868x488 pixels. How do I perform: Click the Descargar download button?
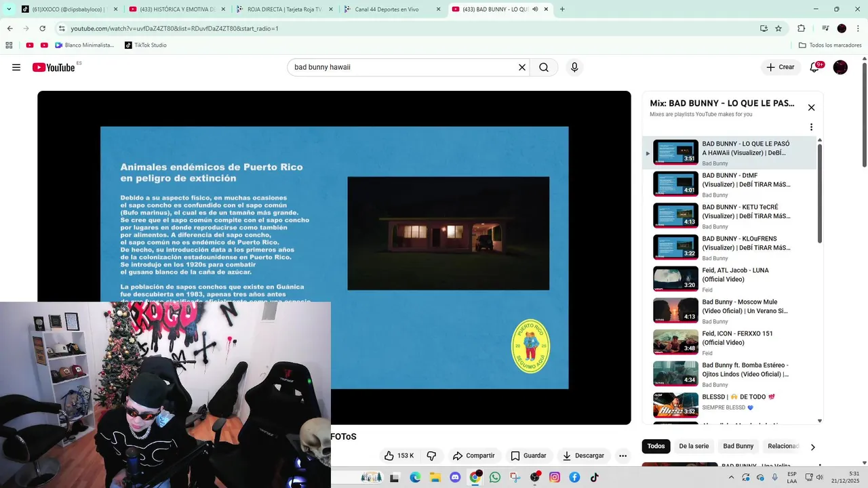point(583,455)
